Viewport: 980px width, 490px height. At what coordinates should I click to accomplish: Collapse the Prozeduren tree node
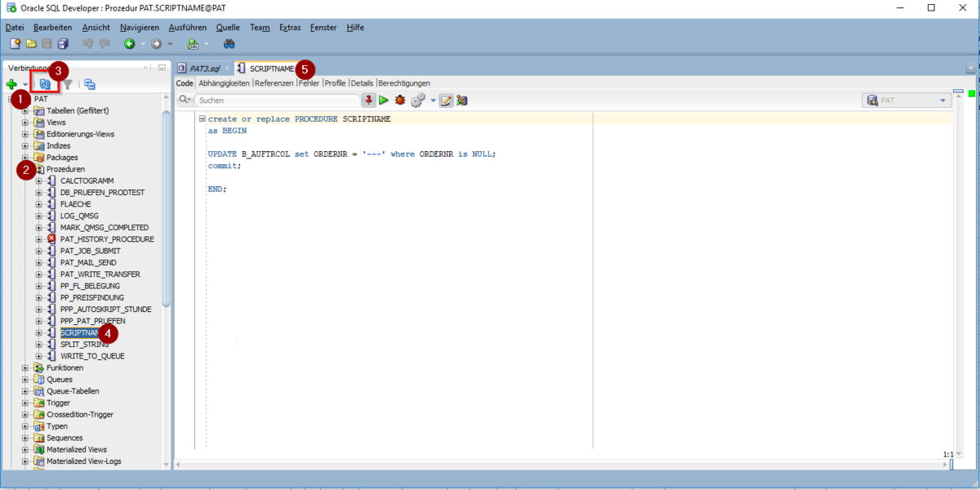[24, 169]
